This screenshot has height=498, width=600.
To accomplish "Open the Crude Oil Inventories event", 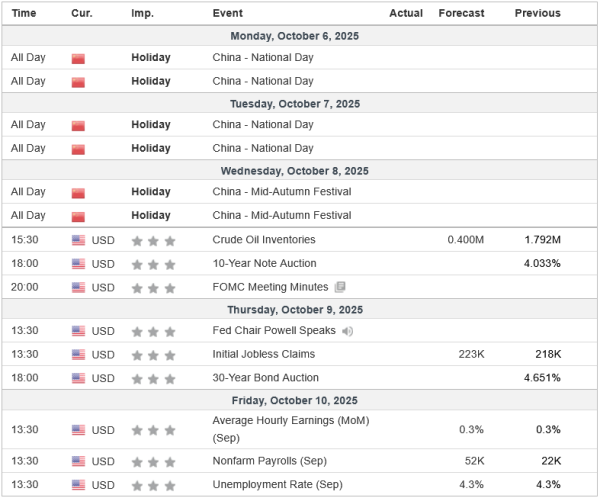I will 264,240.
